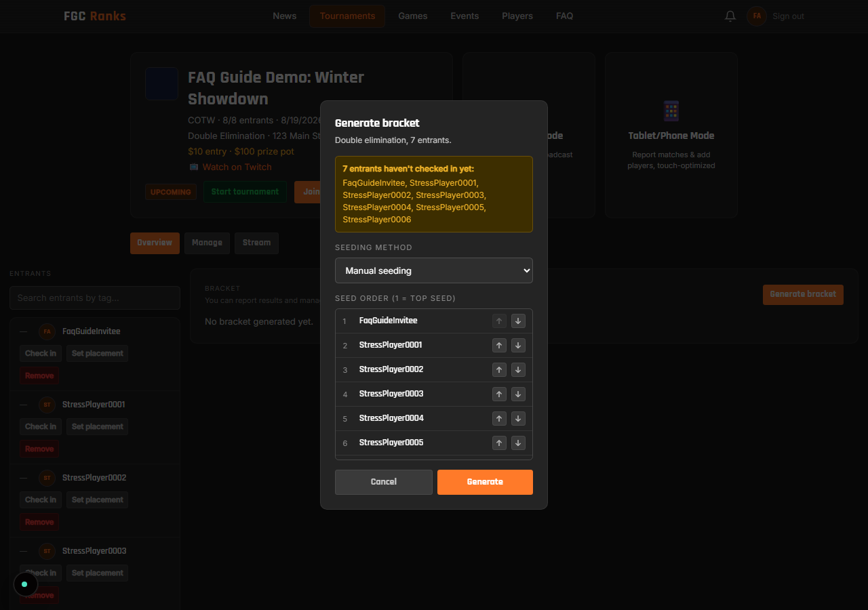Click the green floating status dot button

click(x=25, y=584)
